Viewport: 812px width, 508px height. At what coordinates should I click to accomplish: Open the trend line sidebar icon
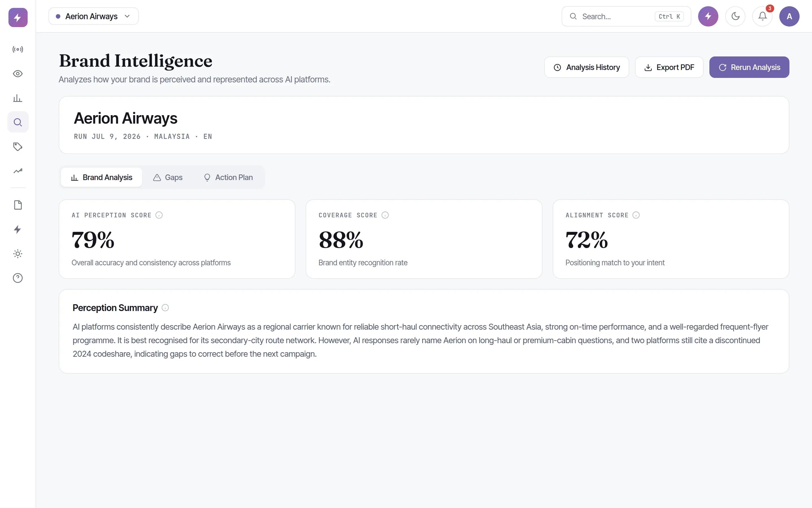(x=18, y=171)
